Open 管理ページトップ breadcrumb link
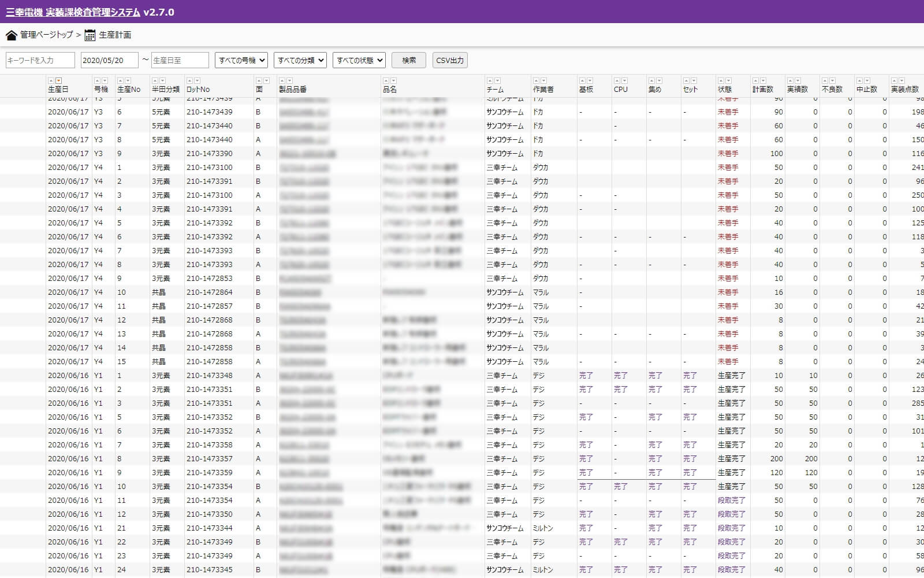This screenshot has width=924, height=578. pos(47,35)
